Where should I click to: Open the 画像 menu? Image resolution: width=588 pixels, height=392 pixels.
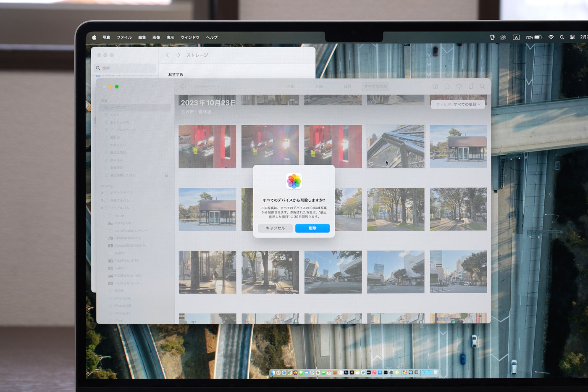point(156,37)
